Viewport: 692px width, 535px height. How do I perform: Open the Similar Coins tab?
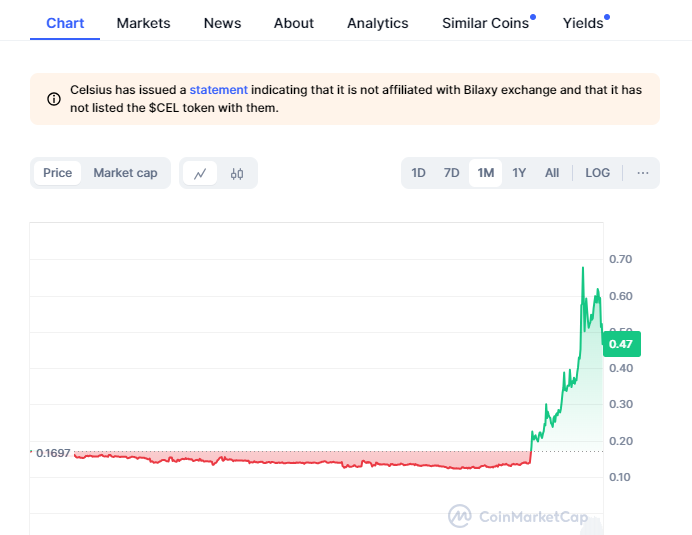tap(485, 23)
